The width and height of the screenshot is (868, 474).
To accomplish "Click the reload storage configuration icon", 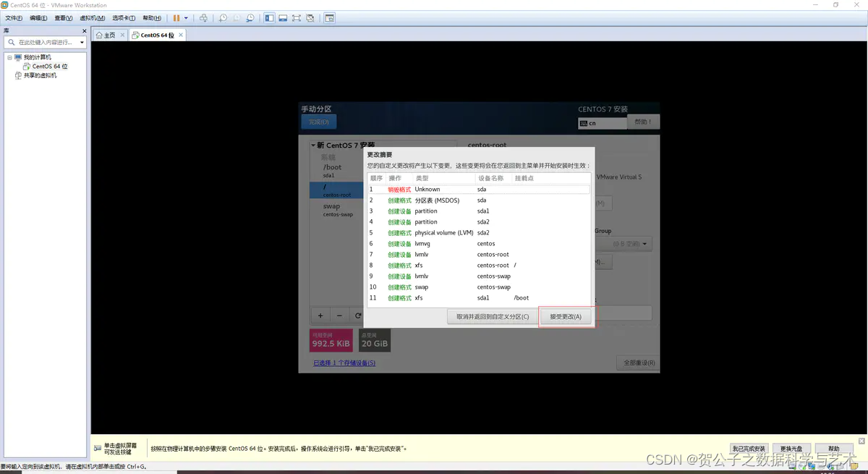I will pyautogui.click(x=357, y=316).
